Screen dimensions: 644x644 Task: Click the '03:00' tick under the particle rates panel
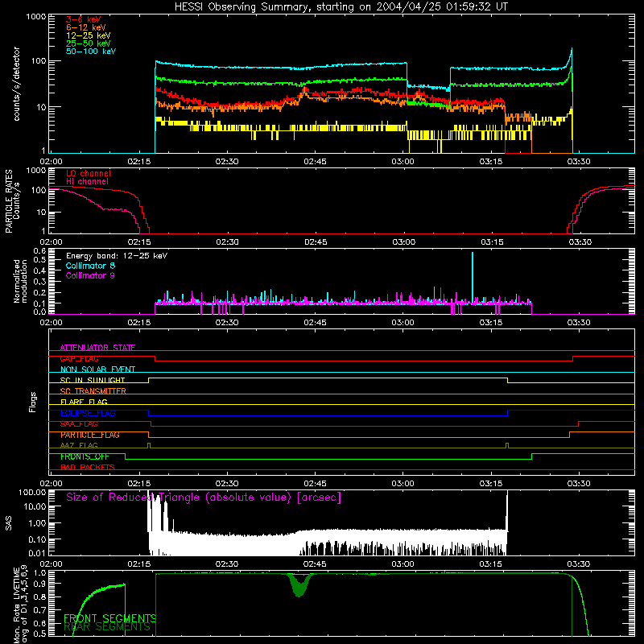pyautogui.click(x=404, y=242)
